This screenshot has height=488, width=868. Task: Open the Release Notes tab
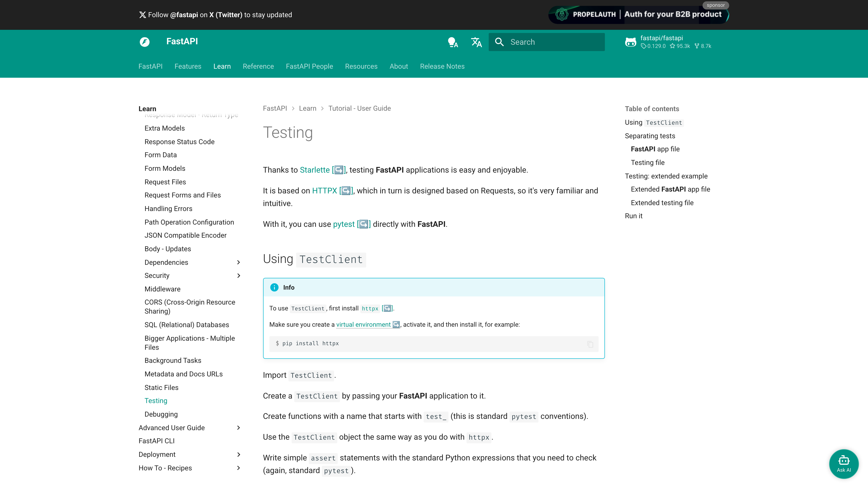tap(442, 66)
